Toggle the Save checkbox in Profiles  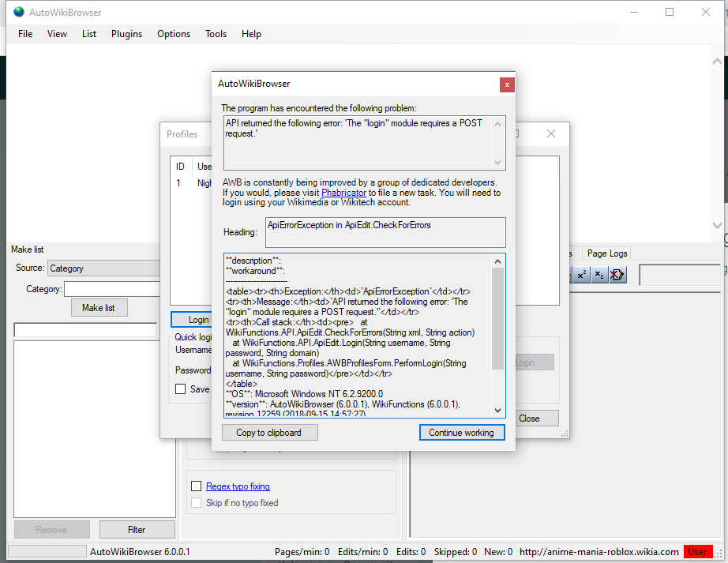click(181, 389)
